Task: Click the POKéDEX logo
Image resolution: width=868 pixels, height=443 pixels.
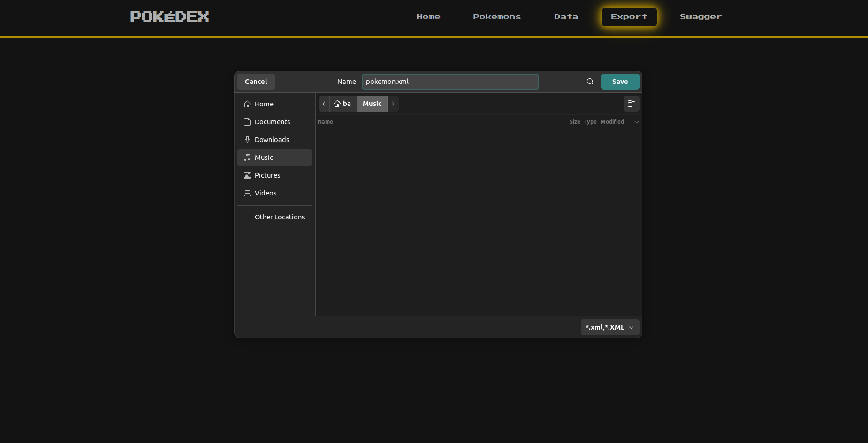Action: [x=169, y=16]
